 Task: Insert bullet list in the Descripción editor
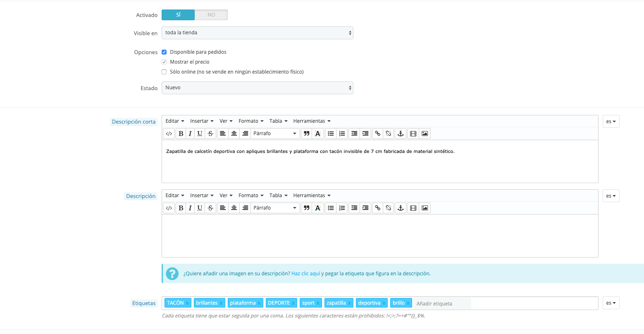coord(331,208)
